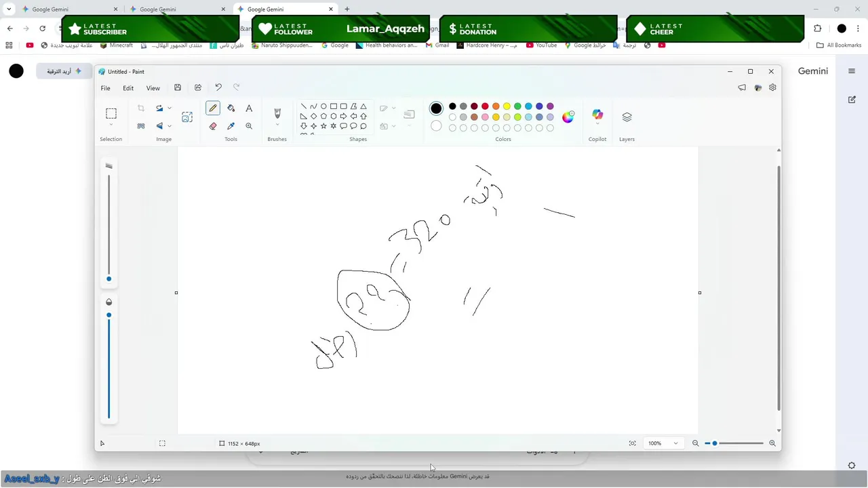Pick the Rectangle shape
The image size is (868, 488).
coord(334,106)
